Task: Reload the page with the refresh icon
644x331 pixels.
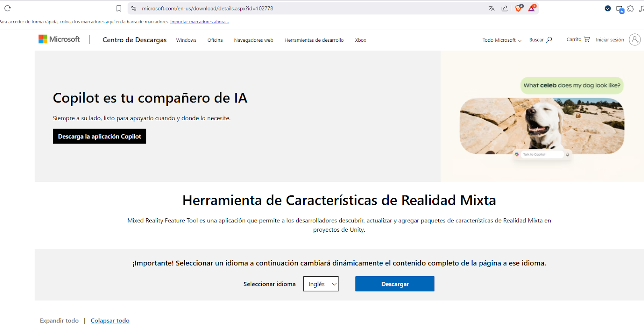Action: point(7,8)
